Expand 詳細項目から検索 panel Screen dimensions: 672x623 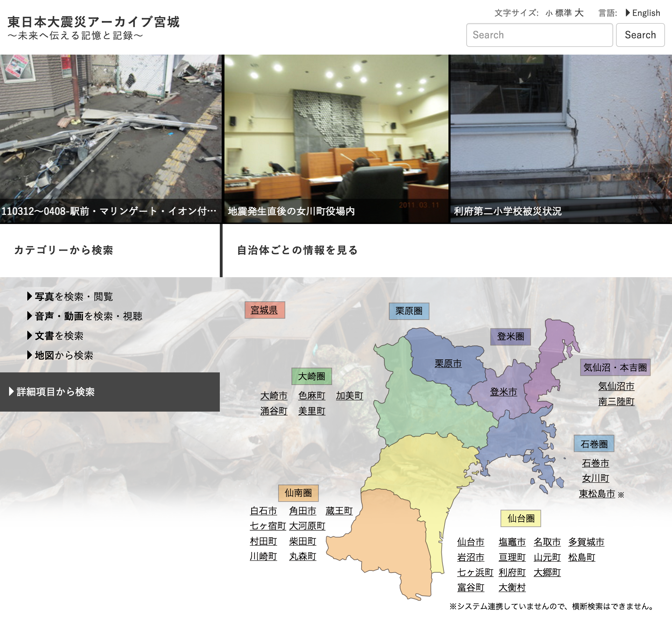tap(110, 392)
